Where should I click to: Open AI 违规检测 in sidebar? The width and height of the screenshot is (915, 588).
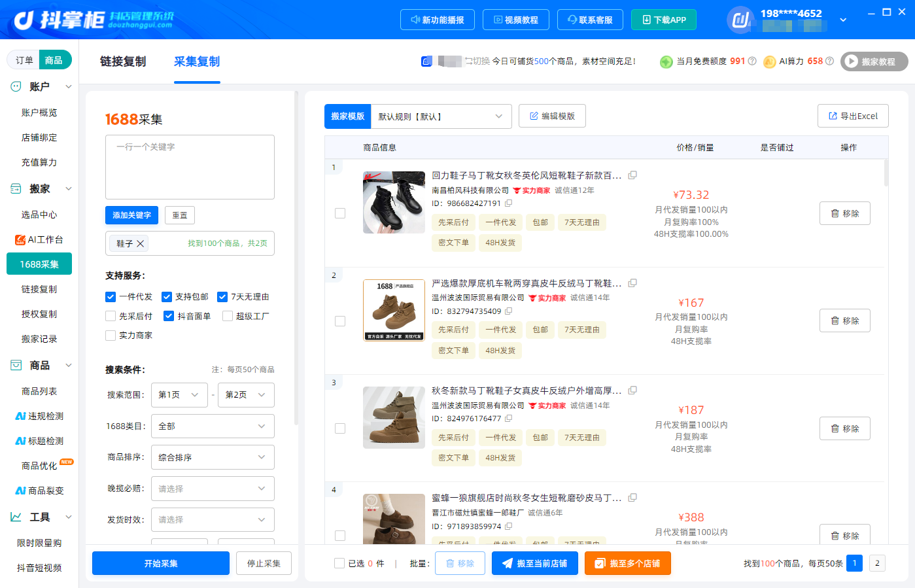[x=39, y=416]
